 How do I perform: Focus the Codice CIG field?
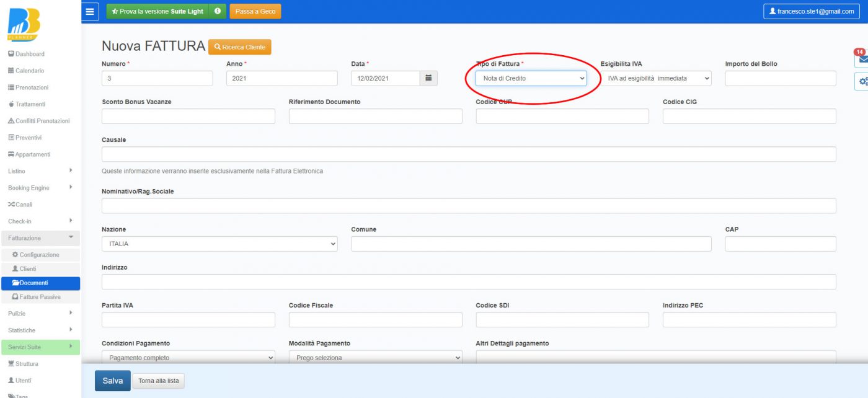750,116
